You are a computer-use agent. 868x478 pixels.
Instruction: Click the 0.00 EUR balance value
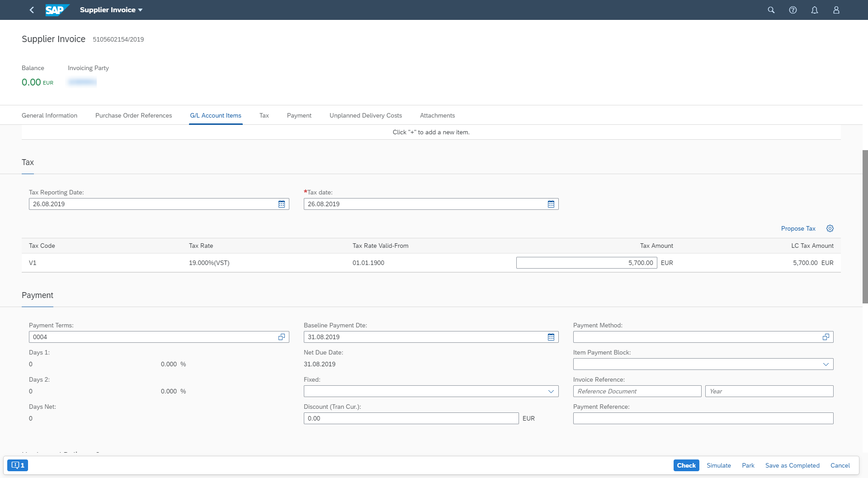tap(38, 82)
